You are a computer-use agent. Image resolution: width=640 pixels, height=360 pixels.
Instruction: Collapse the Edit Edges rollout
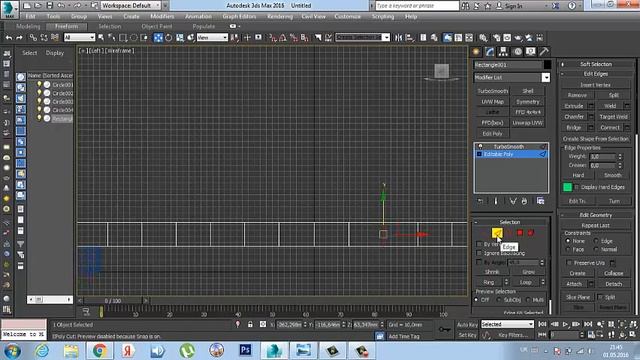point(596,74)
